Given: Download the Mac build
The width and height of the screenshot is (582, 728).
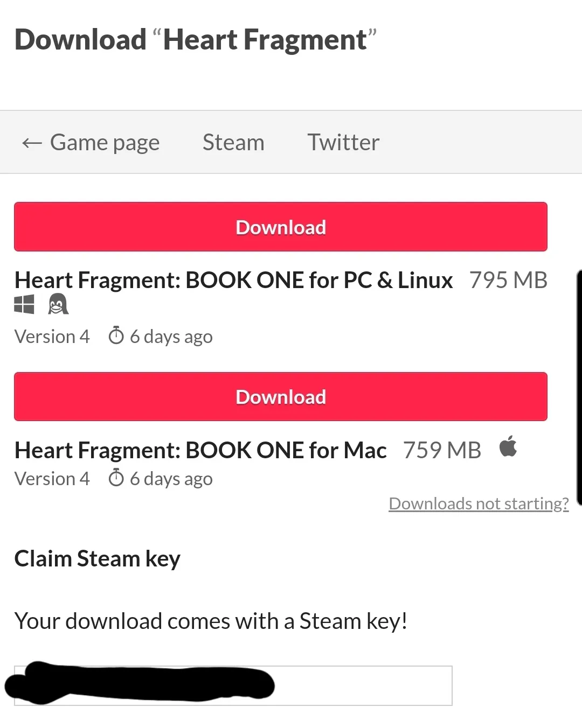Looking at the screenshot, I should pyautogui.click(x=281, y=397).
